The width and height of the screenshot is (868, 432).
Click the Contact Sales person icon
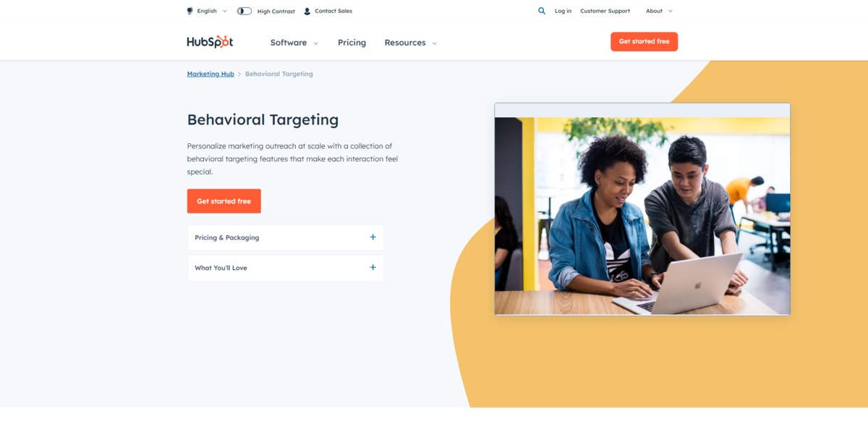click(x=307, y=11)
